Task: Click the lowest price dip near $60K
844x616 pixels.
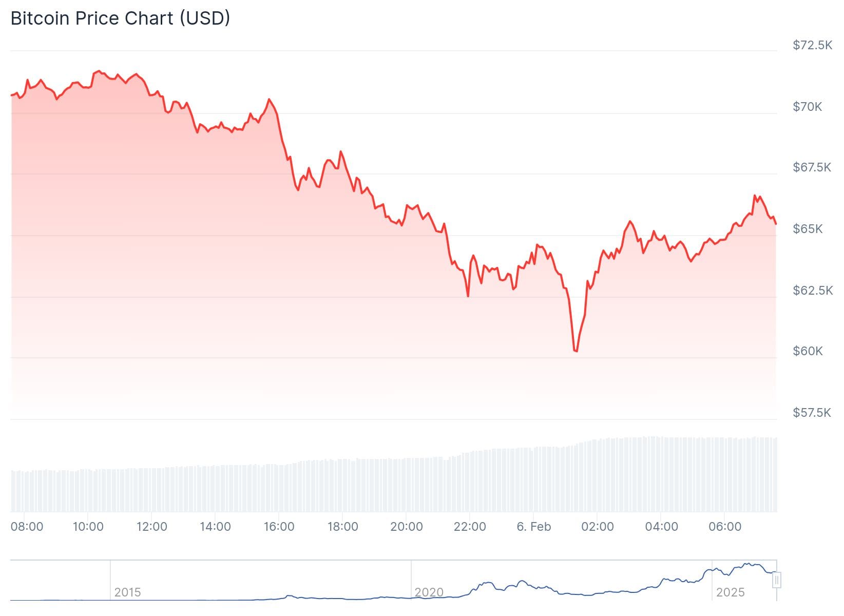Action: 576,351
